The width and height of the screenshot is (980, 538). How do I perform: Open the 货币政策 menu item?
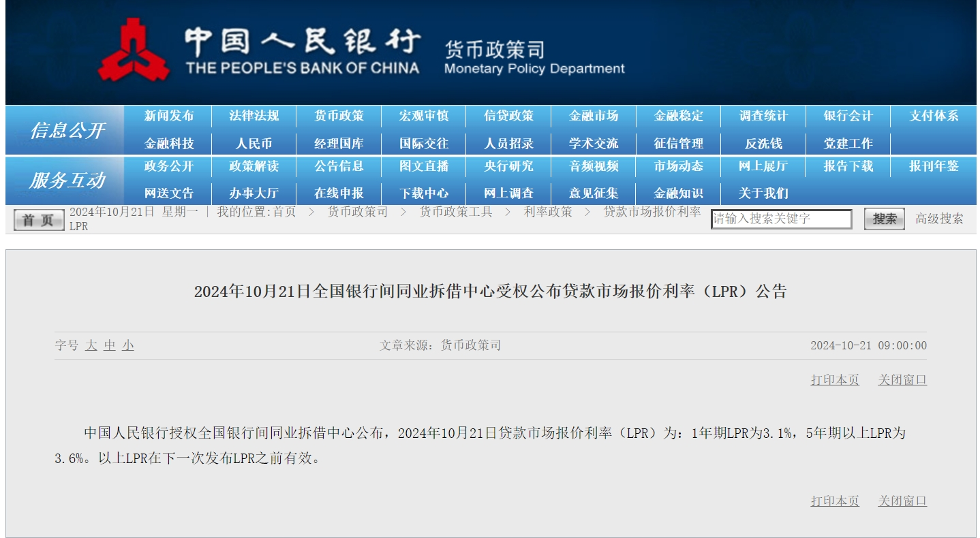[x=339, y=116]
